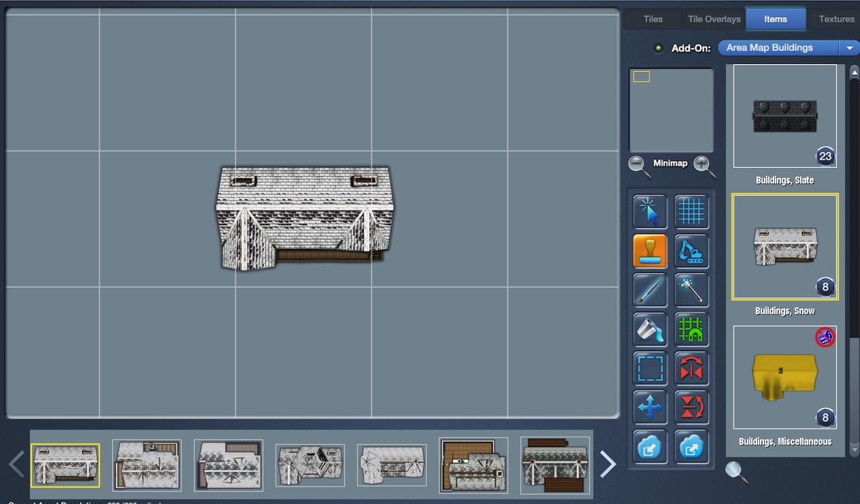Zoom out the minimap with minus magnifier
Viewport: 860px width, 504px height.
click(x=639, y=166)
